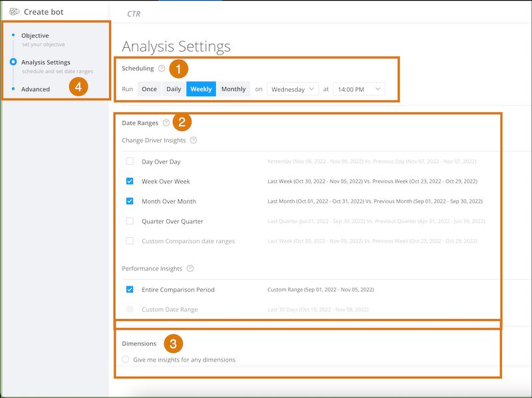Image resolution: width=532 pixels, height=398 pixels.
Task: Click the Create bot title
Action: coord(44,12)
